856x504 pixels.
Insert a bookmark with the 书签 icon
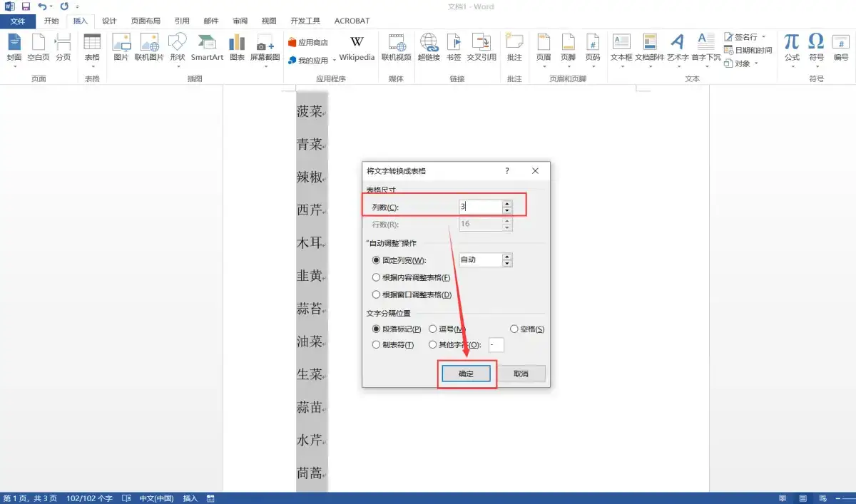(454, 48)
